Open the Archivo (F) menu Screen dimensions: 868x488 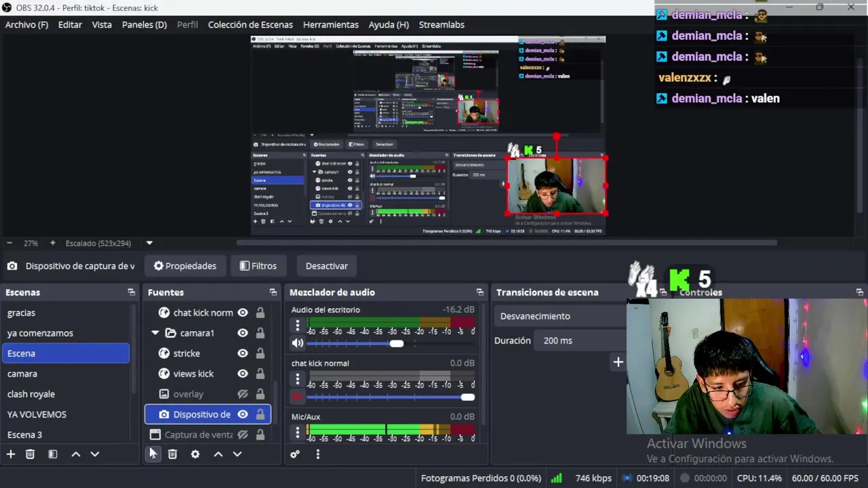pos(26,24)
